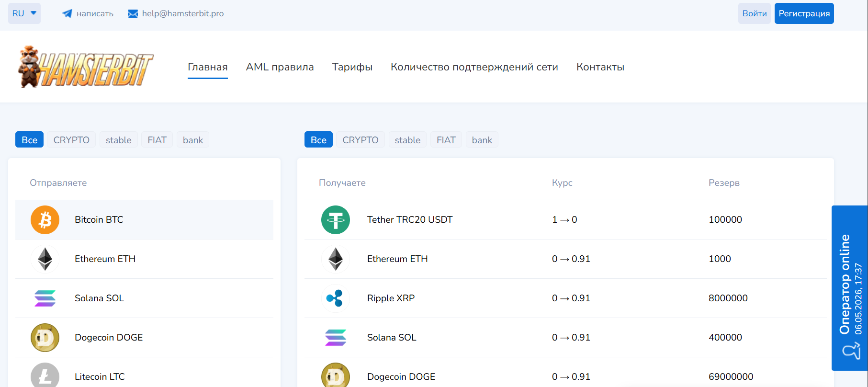
Task: Filter send list by FIAT
Action: [157, 140]
